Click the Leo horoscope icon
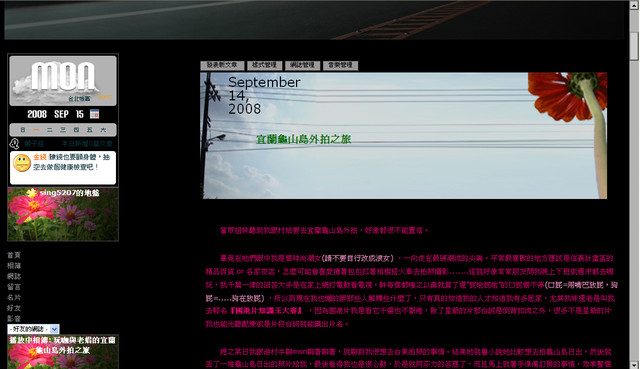 [14, 144]
